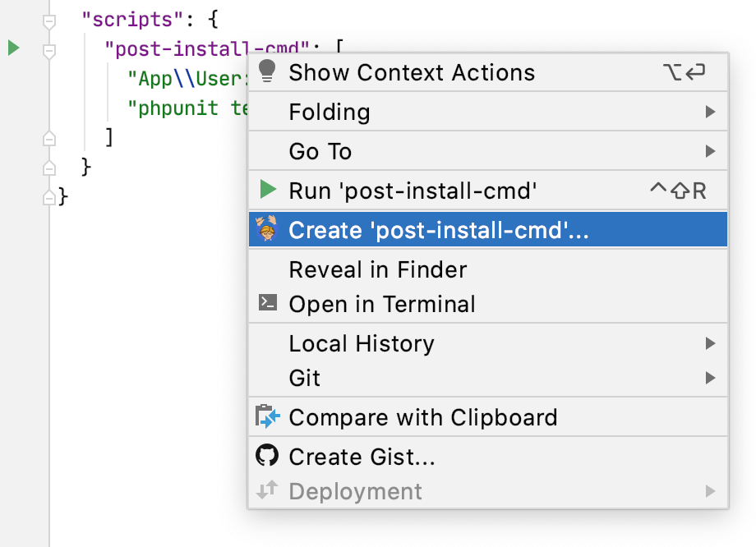Click the green run arrow in the editor gutter

[13, 48]
